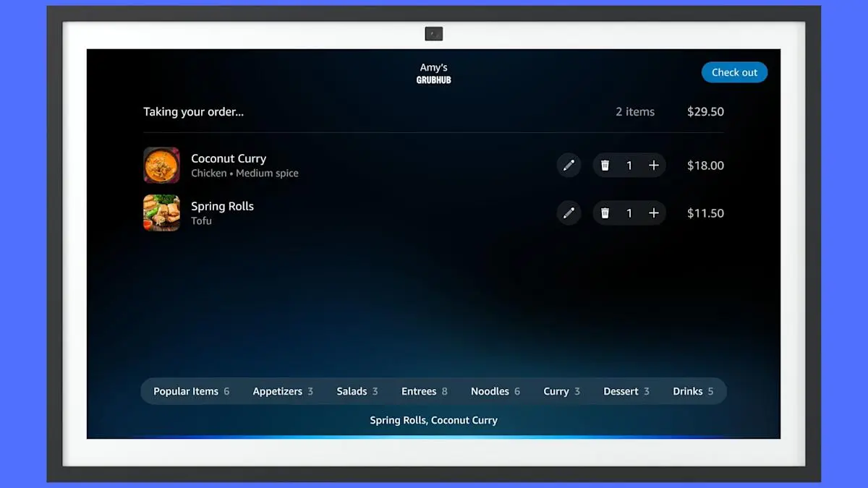This screenshot has height=488, width=868.
Task: Show the Noodles menu category
Action: [495, 391]
